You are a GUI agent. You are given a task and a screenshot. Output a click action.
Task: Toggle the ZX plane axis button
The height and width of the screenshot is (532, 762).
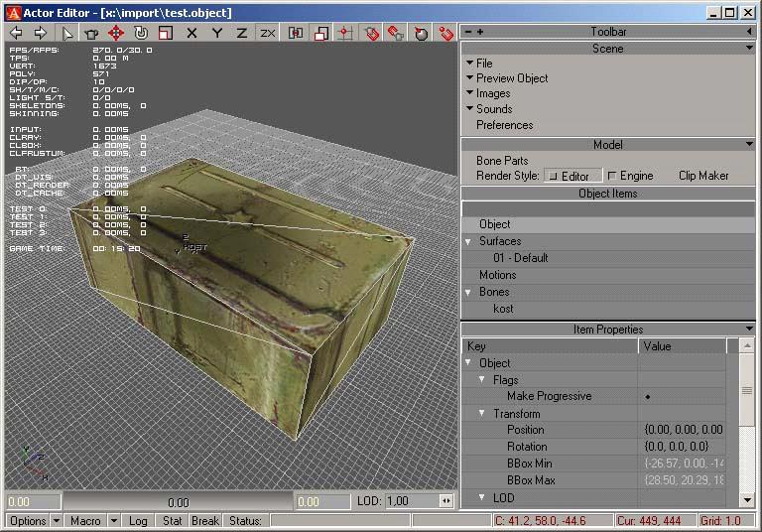point(268,33)
